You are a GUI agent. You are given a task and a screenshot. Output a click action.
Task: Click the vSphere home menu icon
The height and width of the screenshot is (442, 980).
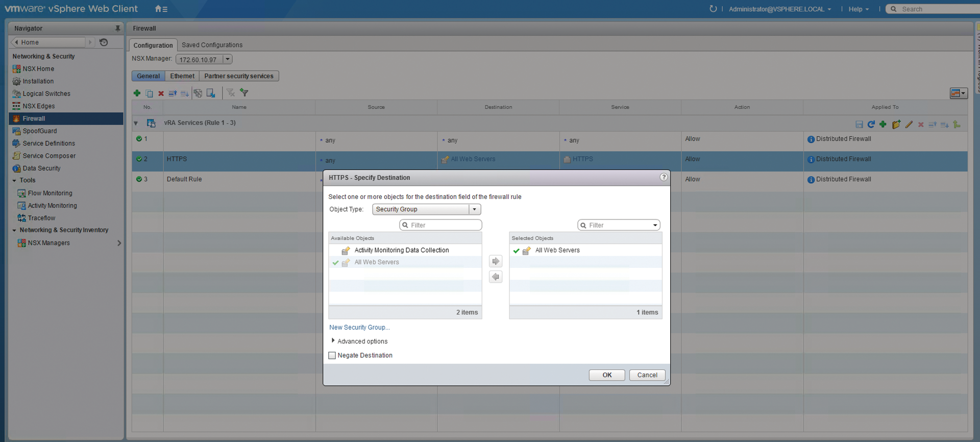(x=161, y=9)
